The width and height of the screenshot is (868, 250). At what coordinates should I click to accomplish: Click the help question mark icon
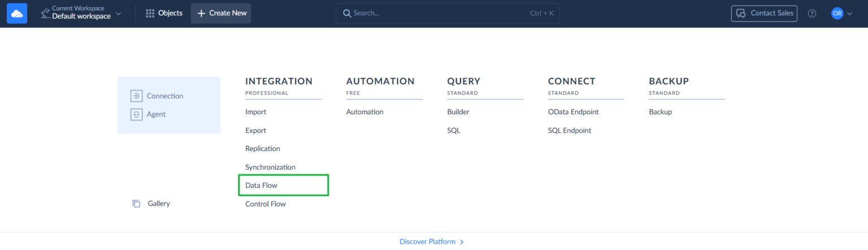click(x=812, y=14)
